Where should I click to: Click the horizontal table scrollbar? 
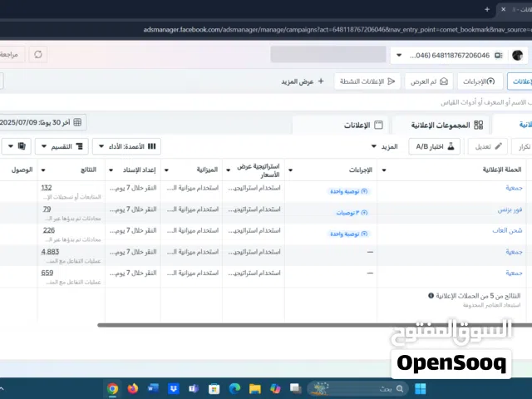click(x=314, y=325)
